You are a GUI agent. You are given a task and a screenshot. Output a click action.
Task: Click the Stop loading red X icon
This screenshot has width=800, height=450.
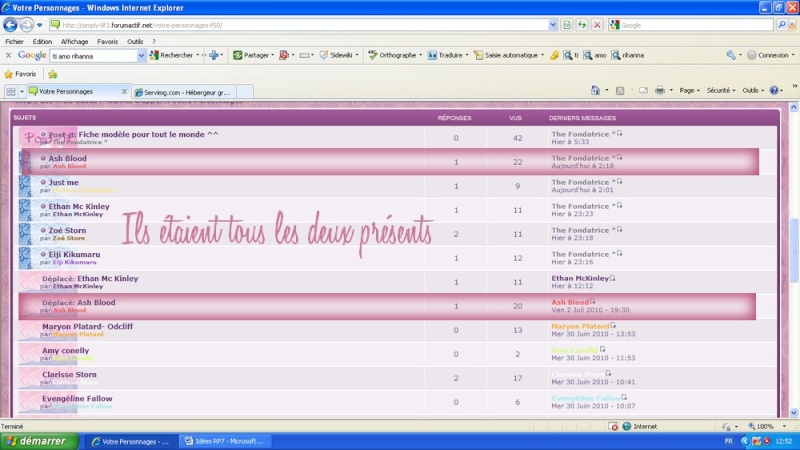pos(597,25)
